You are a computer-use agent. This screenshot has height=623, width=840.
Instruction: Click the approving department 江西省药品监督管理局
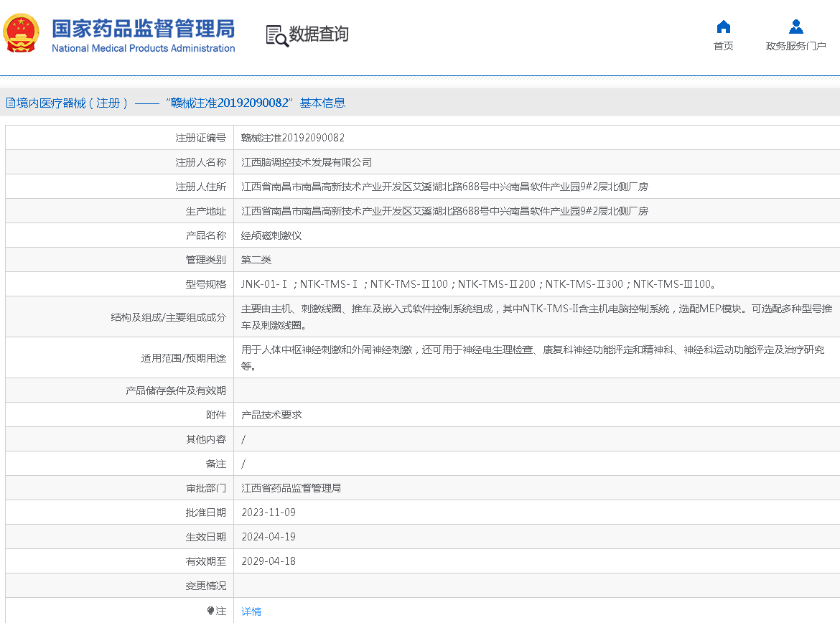[x=291, y=488]
